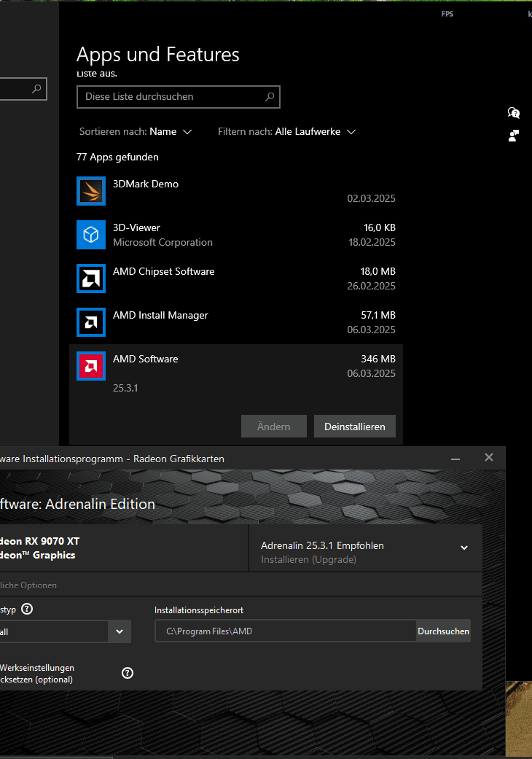532x759 pixels.
Task: Select the 3DMark Demo list entry
Action: tap(236, 191)
